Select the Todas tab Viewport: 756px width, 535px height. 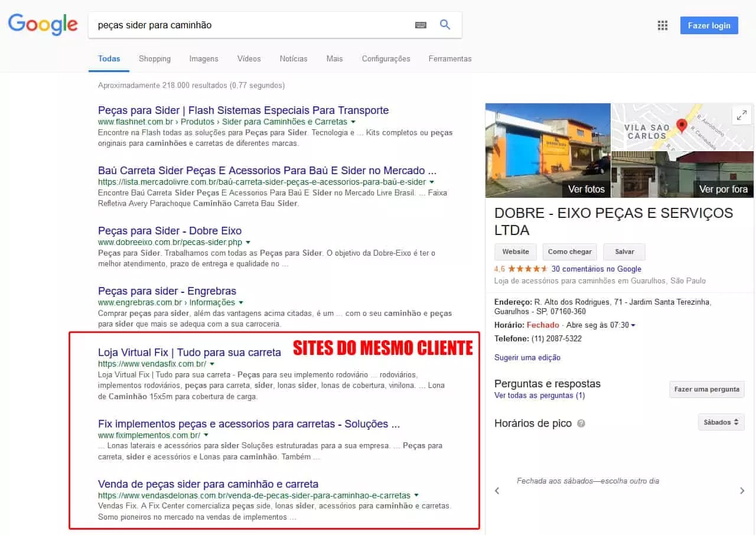coord(109,59)
